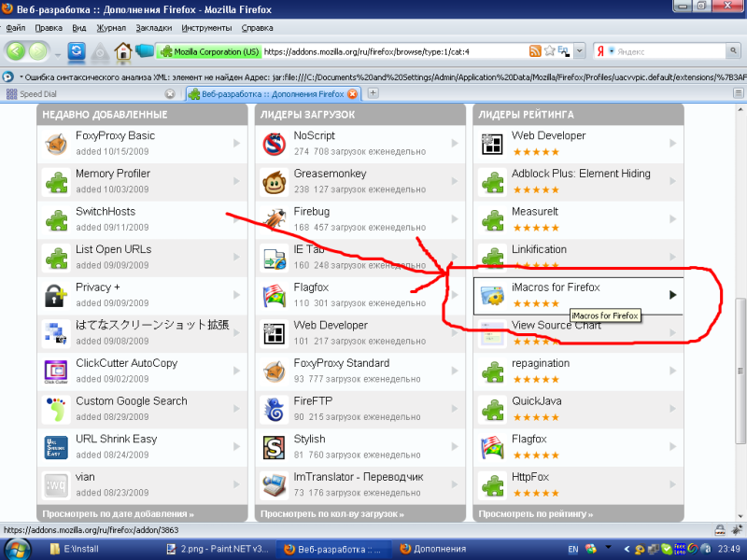Expand the Web Developer rating row arrow

(x=672, y=143)
